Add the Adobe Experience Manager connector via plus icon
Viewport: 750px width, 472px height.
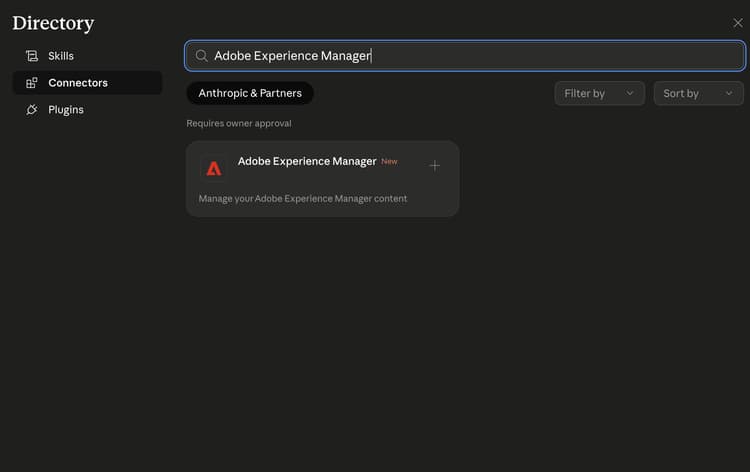click(434, 165)
